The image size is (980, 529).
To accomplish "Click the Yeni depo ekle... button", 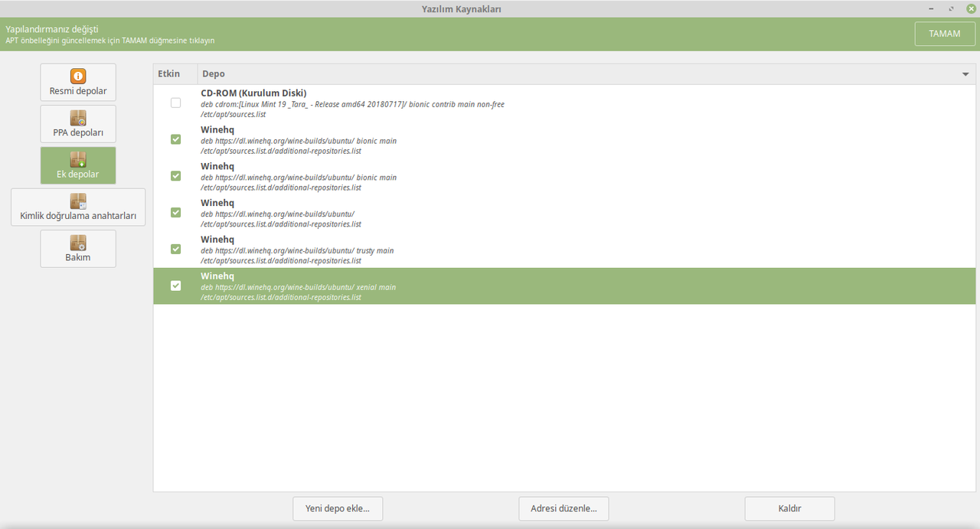I will click(338, 508).
